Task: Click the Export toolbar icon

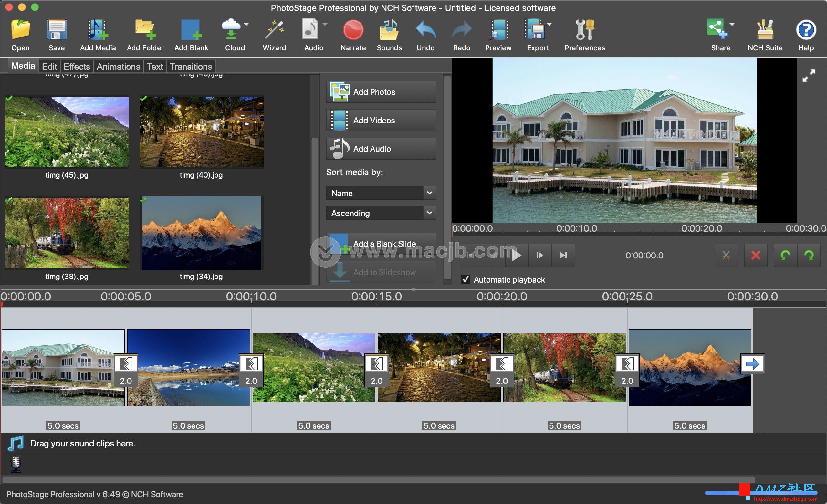Action: pos(534,30)
